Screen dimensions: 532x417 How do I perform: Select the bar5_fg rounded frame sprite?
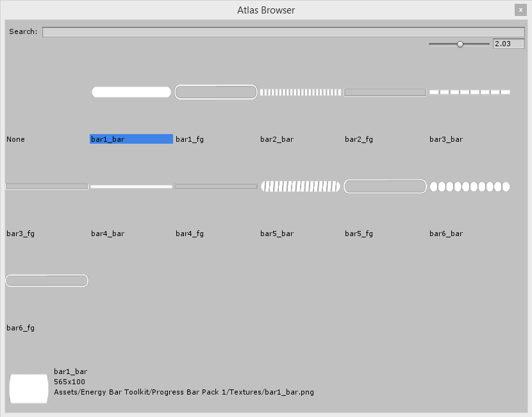[x=385, y=187]
